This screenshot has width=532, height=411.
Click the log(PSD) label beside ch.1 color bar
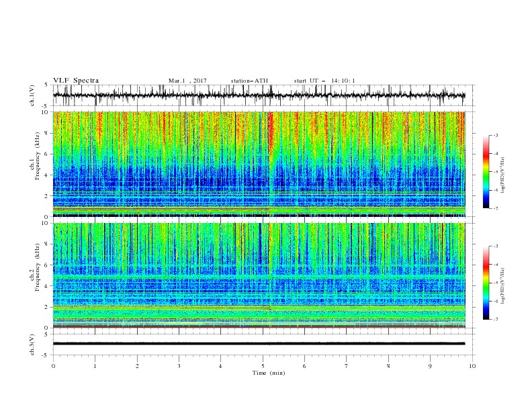[502, 175]
